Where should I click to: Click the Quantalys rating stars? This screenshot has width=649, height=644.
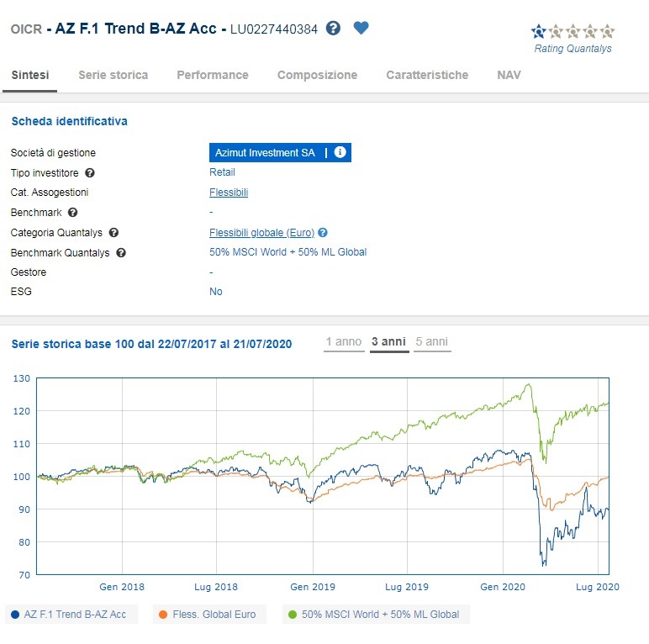[572, 32]
